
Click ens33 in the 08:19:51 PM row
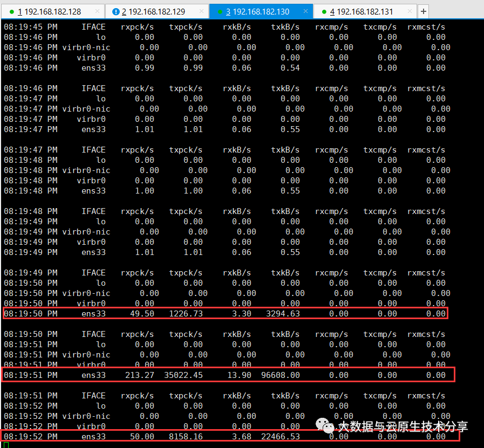click(x=93, y=375)
